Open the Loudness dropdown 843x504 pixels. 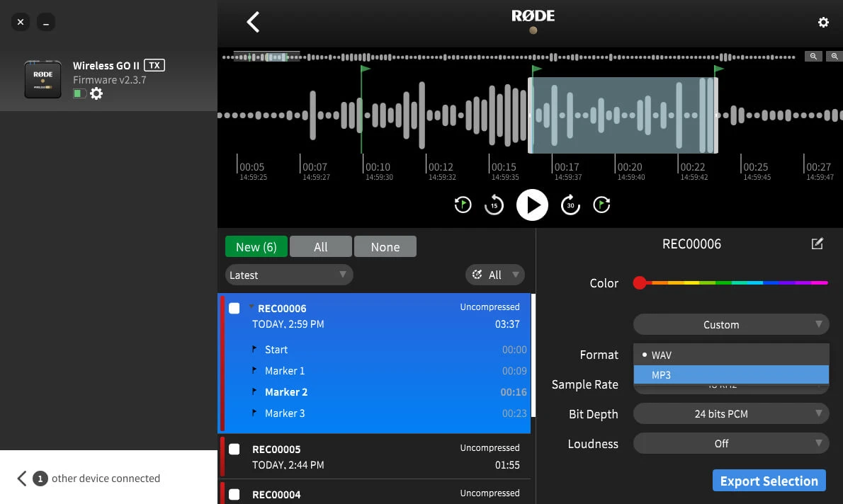pos(730,443)
